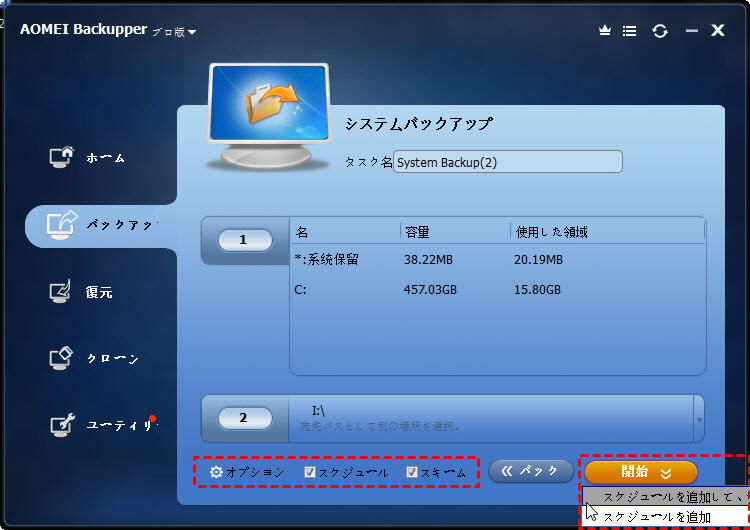Go to ホーム in the sidebar
The image size is (750, 530).
(x=105, y=158)
